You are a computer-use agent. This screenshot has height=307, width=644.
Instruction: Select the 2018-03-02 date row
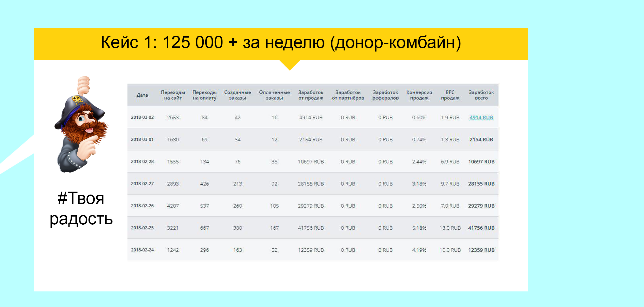click(142, 118)
